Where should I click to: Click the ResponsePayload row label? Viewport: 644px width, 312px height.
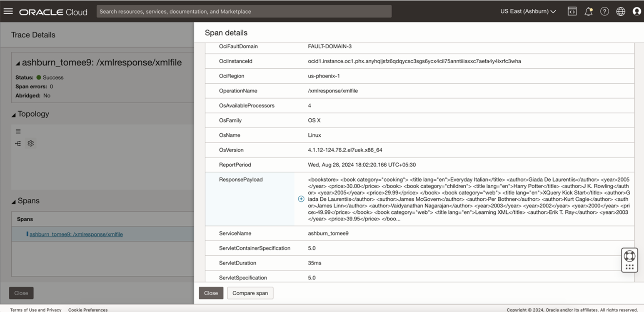(x=241, y=180)
